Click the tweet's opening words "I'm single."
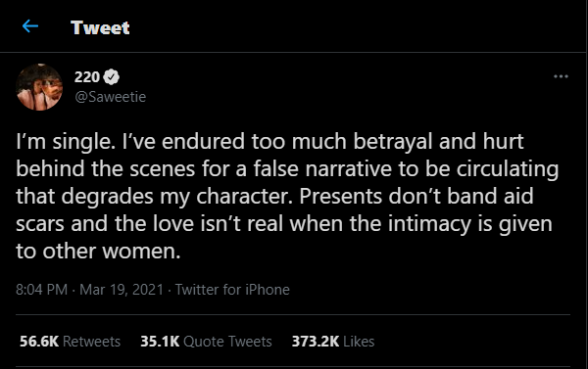The width and height of the screenshot is (588, 369). pyautogui.click(x=66, y=142)
